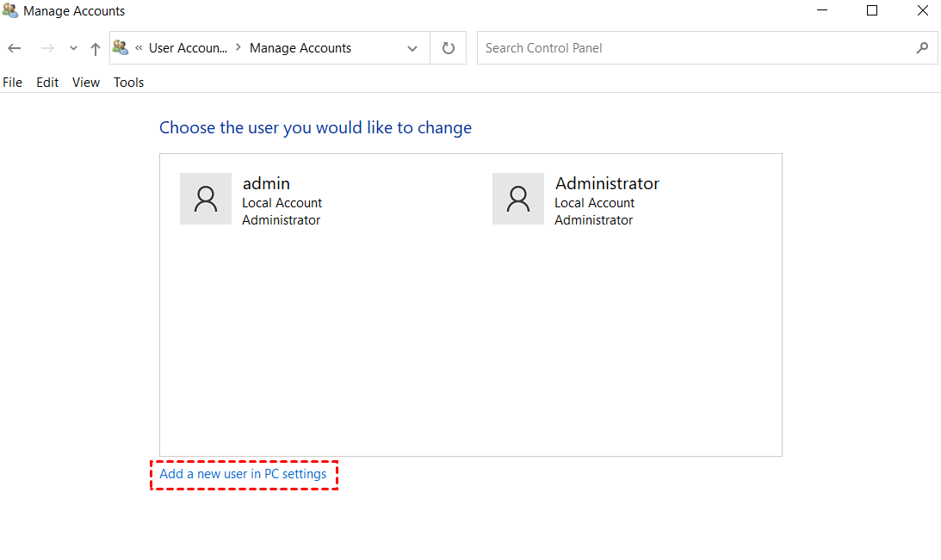Go back using the back arrow

(15, 48)
